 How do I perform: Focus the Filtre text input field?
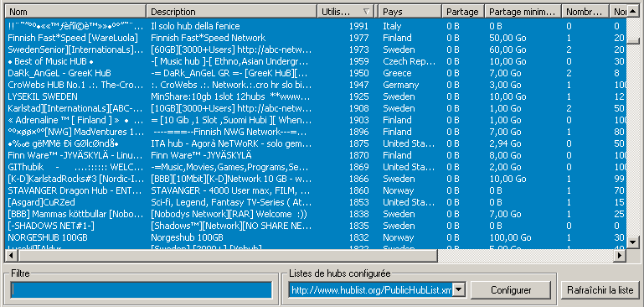(x=142, y=289)
